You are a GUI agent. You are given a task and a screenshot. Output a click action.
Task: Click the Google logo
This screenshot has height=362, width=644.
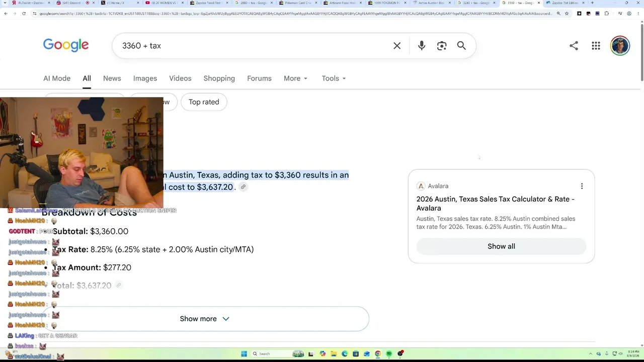click(x=66, y=45)
